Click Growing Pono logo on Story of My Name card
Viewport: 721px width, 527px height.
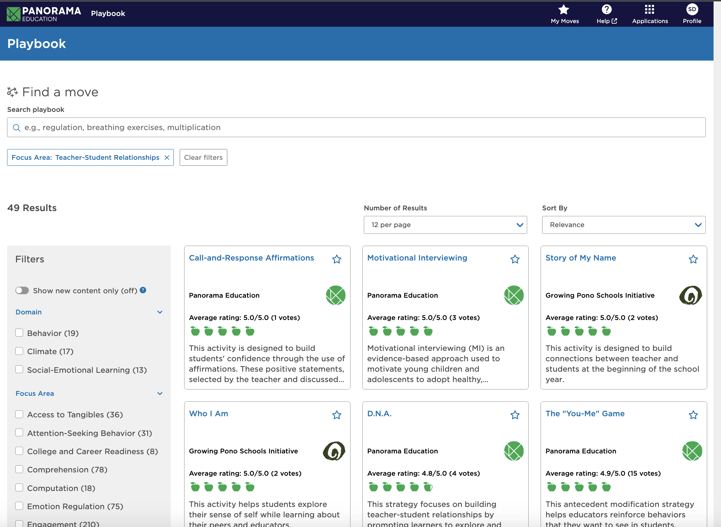(x=691, y=295)
